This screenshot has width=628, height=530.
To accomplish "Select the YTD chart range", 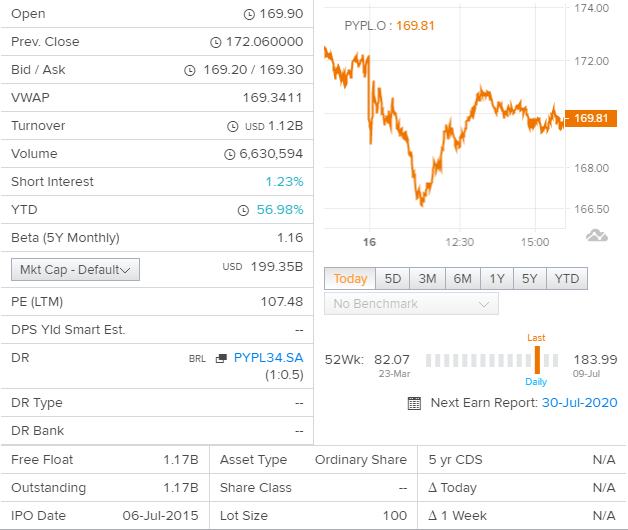I will click(567, 278).
